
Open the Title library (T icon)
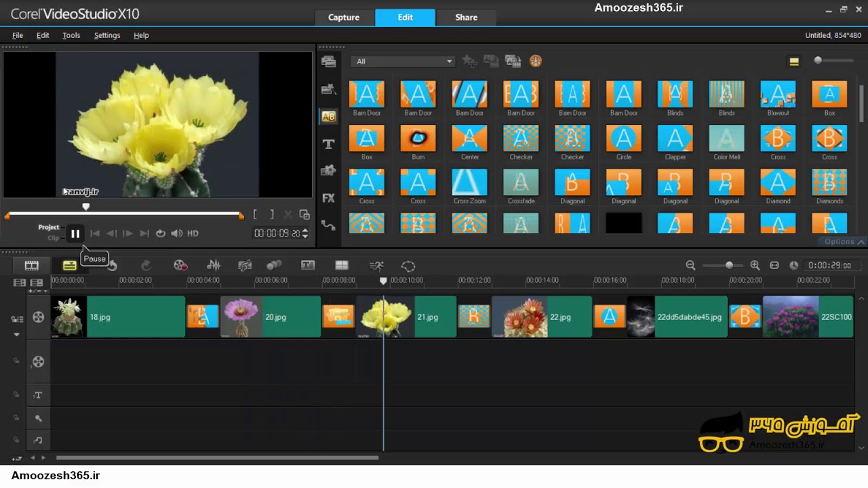pyautogui.click(x=329, y=144)
